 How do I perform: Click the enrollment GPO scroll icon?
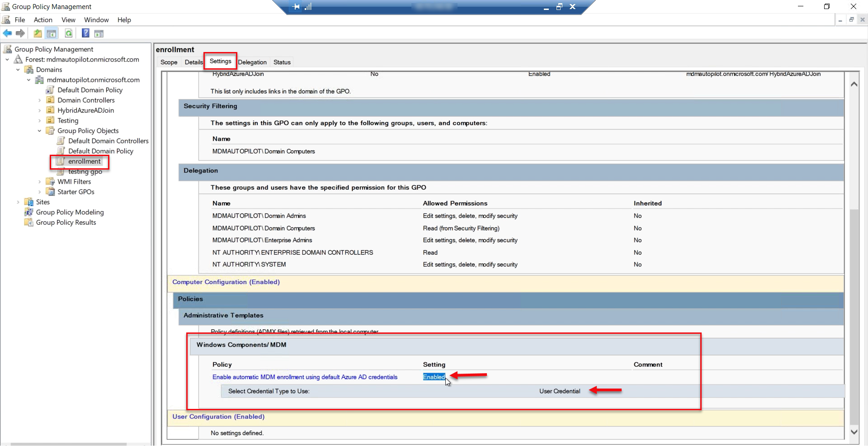click(x=61, y=161)
